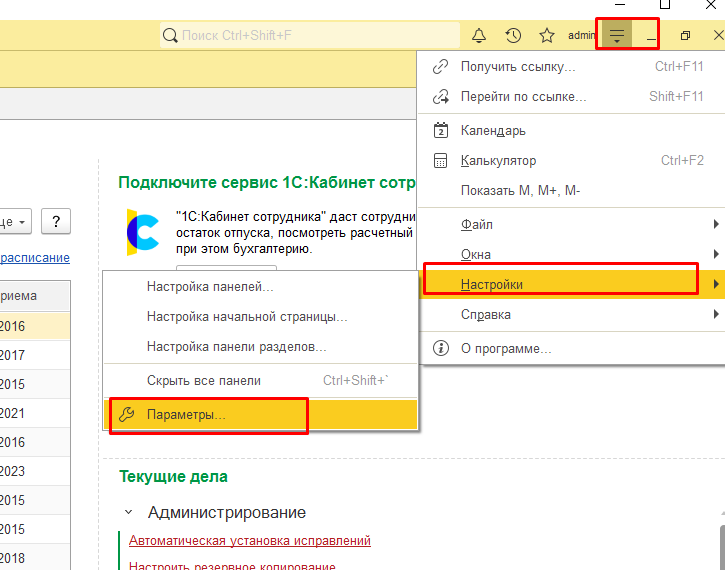The height and width of the screenshot is (570, 725).
Task: Click the calendar icon in menu
Action: point(441,130)
